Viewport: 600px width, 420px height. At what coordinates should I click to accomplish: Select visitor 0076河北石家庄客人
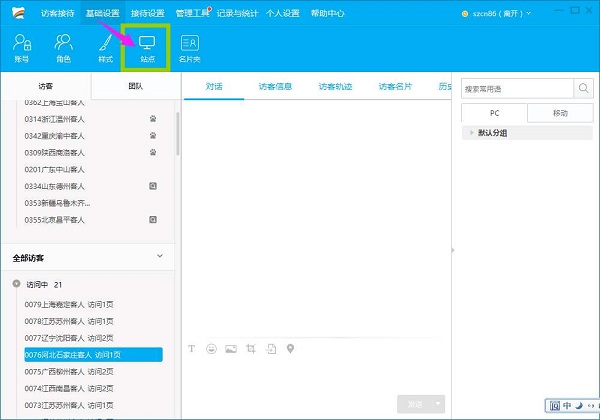93,355
